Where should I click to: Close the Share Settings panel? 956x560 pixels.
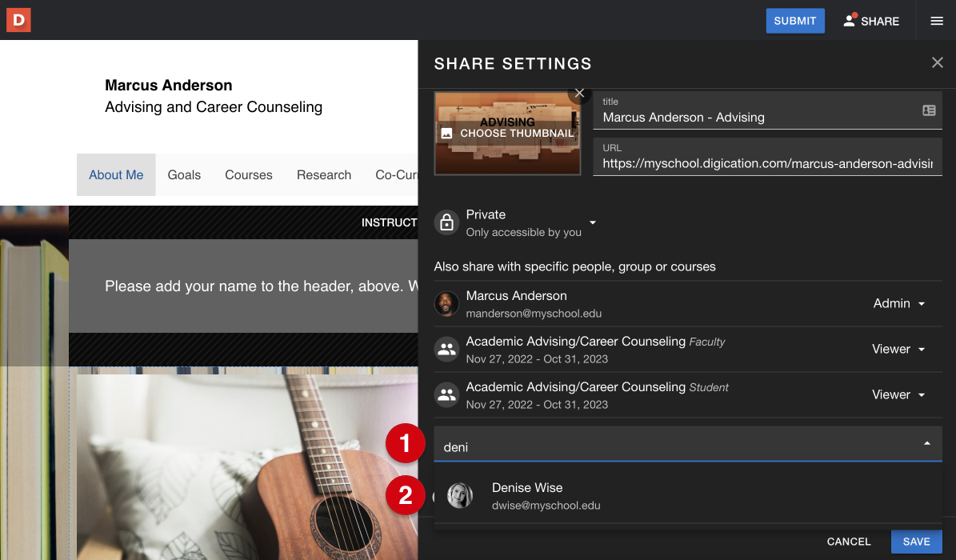tap(938, 62)
